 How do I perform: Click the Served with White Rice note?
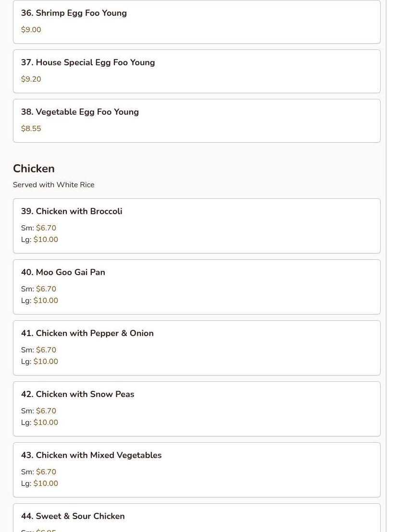pyautogui.click(x=53, y=185)
